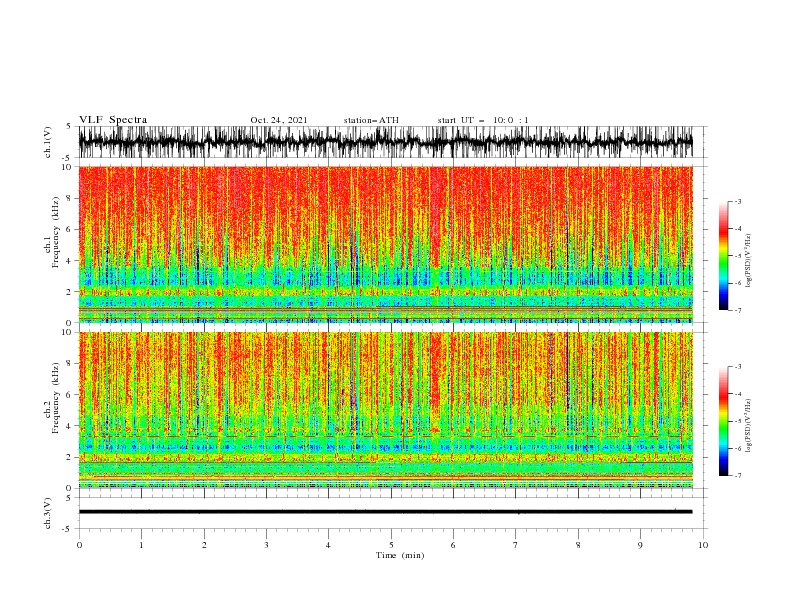Click the "-7" tick on the ch.1 color bar
The height and width of the screenshot is (612, 792).
click(x=738, y=310)
